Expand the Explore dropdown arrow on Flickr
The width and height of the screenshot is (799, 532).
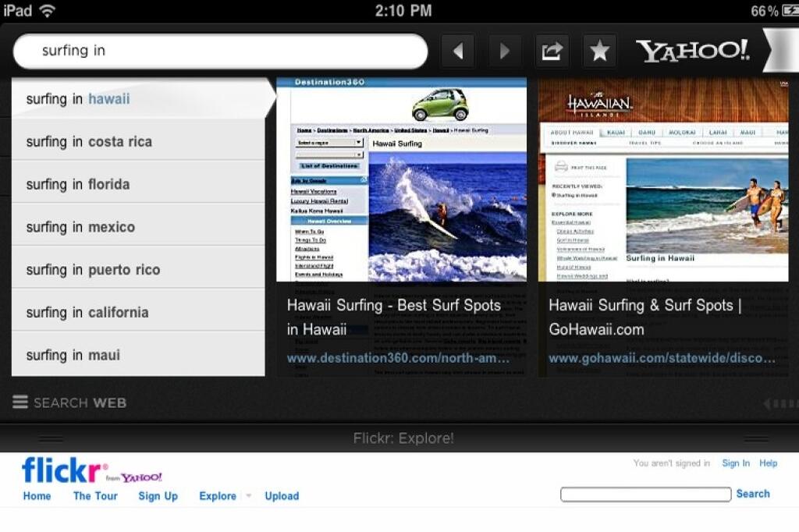click(x=249, y=495)
